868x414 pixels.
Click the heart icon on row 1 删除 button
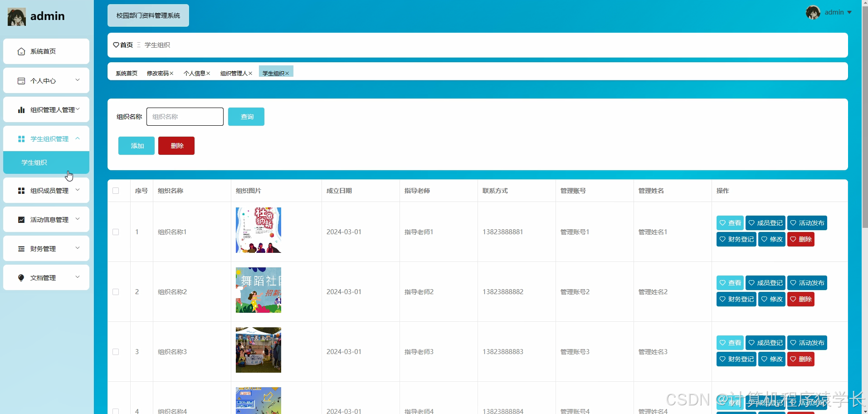[793, 239]
